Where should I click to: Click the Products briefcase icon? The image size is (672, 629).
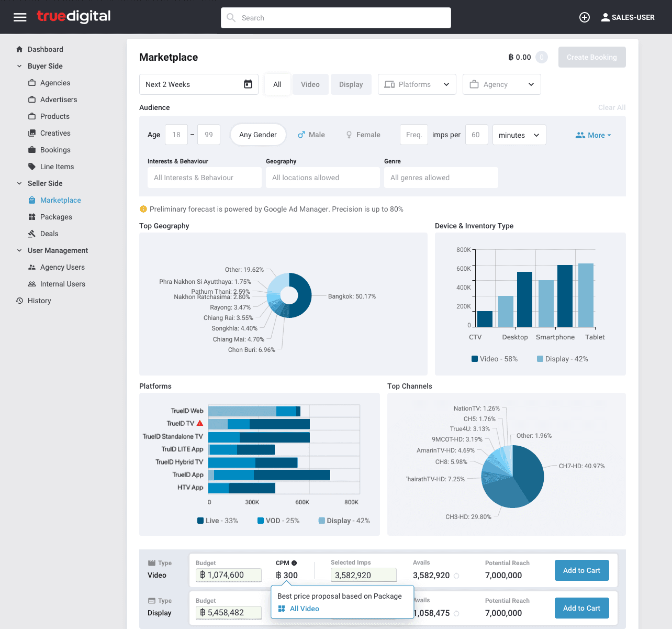[32, 116]
